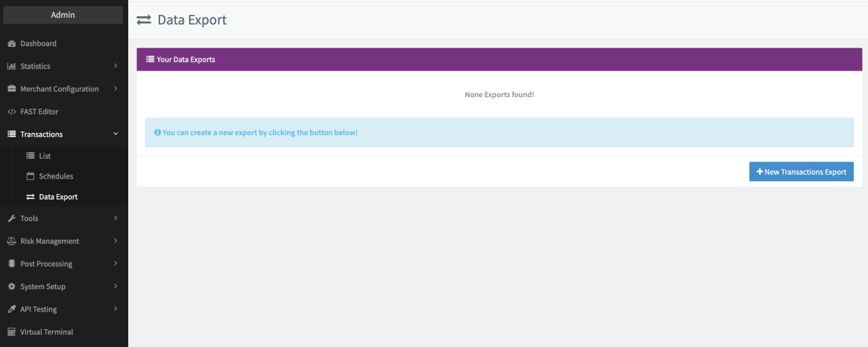Click the Admin button at top
This screenshot has height=347, width=868.
pyautogui.click(x=63, y=15)
